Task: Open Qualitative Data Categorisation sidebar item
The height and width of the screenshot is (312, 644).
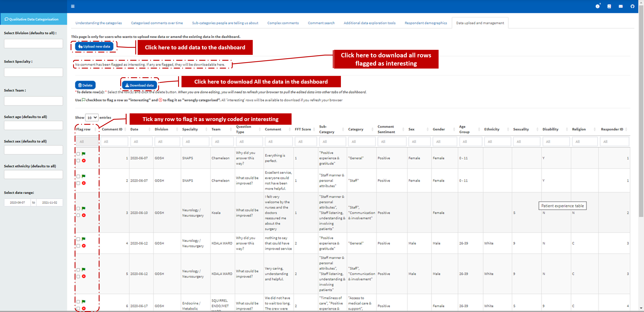Action: tap(33, 19)
